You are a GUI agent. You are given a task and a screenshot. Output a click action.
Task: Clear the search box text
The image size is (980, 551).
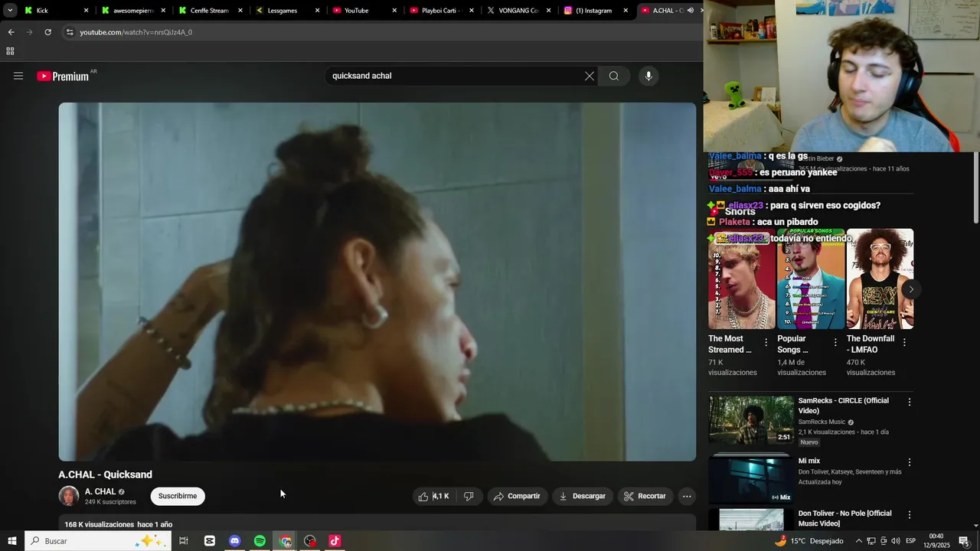tap(590, 76)
